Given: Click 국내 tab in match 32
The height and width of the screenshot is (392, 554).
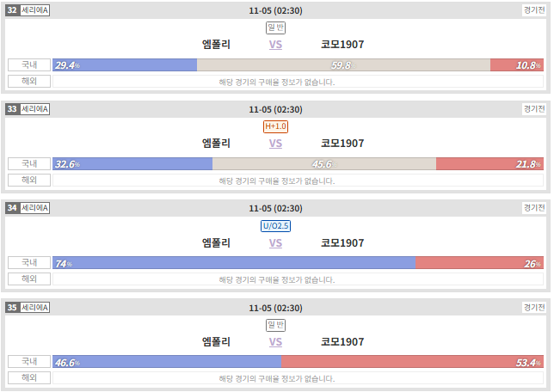Looking at the screenshot, I should (x=29, y=65).
